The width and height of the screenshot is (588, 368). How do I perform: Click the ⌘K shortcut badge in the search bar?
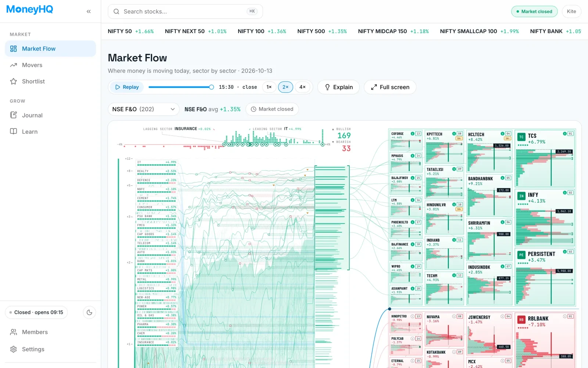coord(252,11)
